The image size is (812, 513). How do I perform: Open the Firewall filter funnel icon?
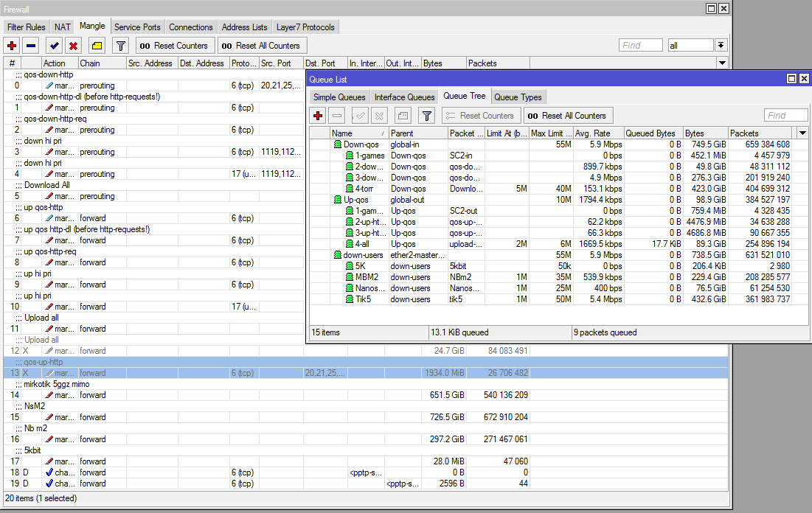(121, 46)
